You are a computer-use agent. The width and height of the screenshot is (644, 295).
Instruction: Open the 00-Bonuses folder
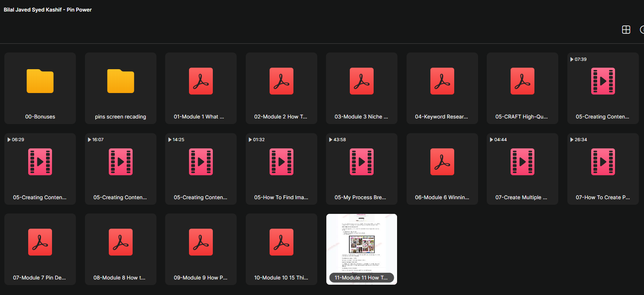[40, 88]
